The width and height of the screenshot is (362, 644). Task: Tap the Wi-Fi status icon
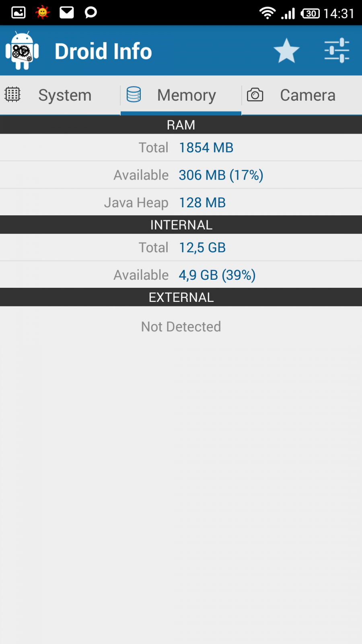[267, 13]
